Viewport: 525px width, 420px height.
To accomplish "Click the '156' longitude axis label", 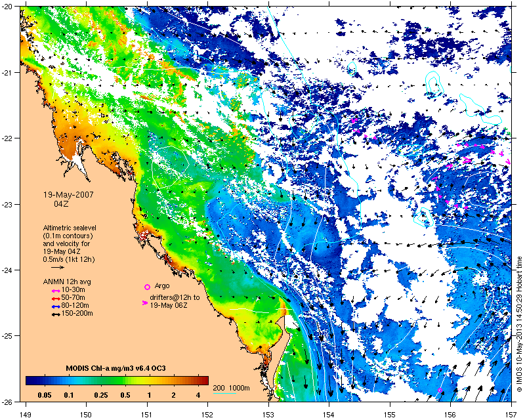I will [x=451, y=415].
